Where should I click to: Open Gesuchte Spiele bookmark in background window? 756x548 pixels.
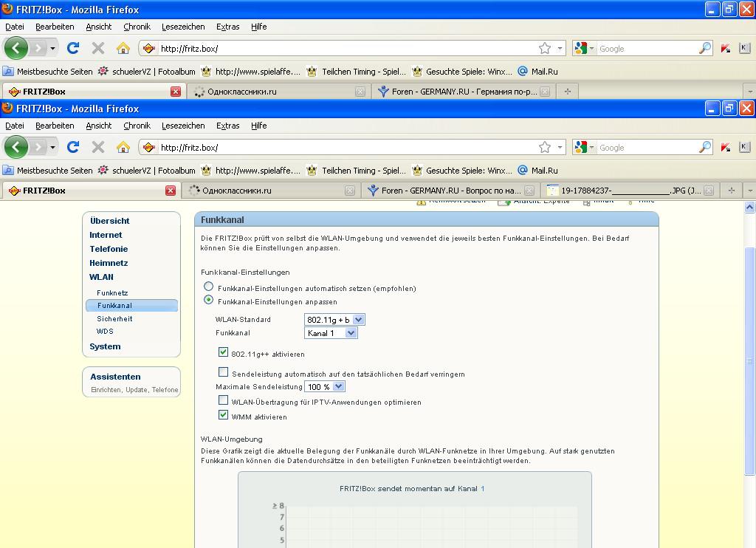[x=462, y=72]
